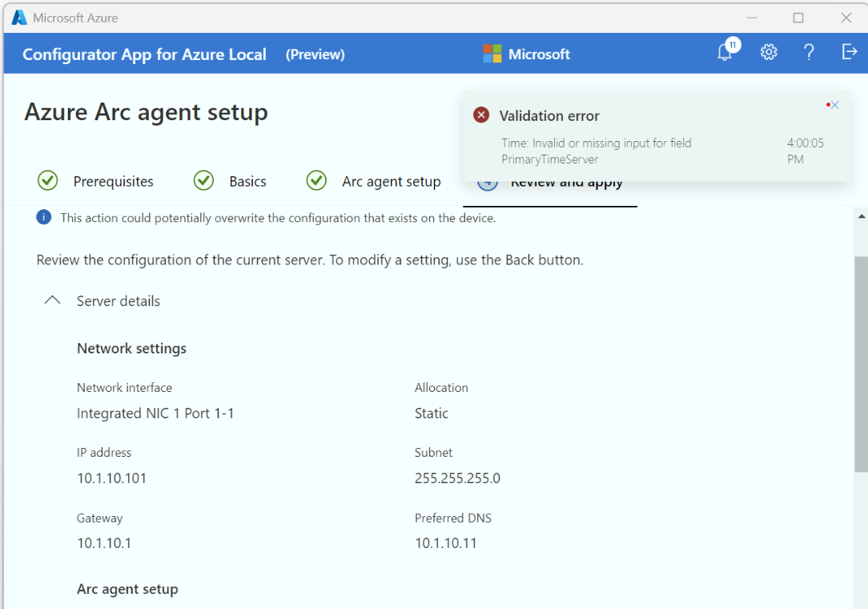Click the (Preview) label in header
Screen dimensions: 868x609
pyautogui.click(x=315, y=54)
